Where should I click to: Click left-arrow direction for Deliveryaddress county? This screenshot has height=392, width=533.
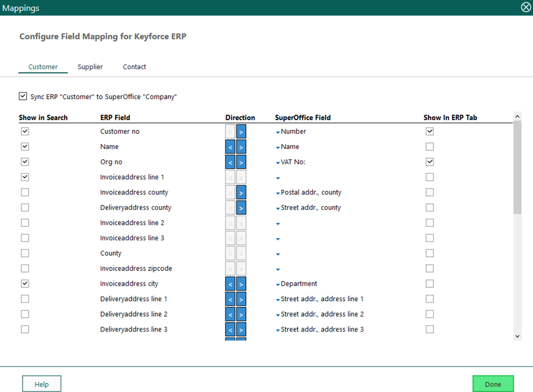coord(230,208)
